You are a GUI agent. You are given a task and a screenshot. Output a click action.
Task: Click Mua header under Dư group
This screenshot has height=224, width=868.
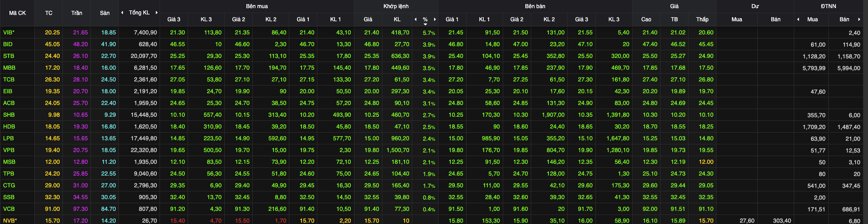(x=737, y=19)
